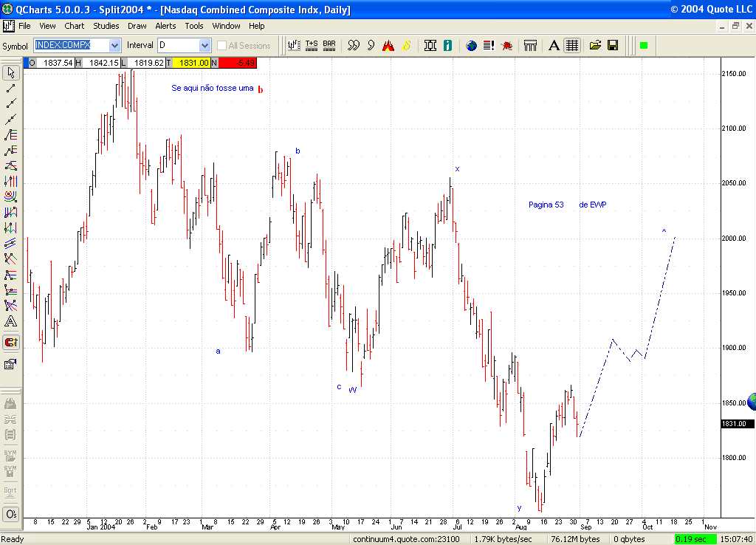Click the Sort button in the sidebar
756x545 pixels.
[10, 490]
